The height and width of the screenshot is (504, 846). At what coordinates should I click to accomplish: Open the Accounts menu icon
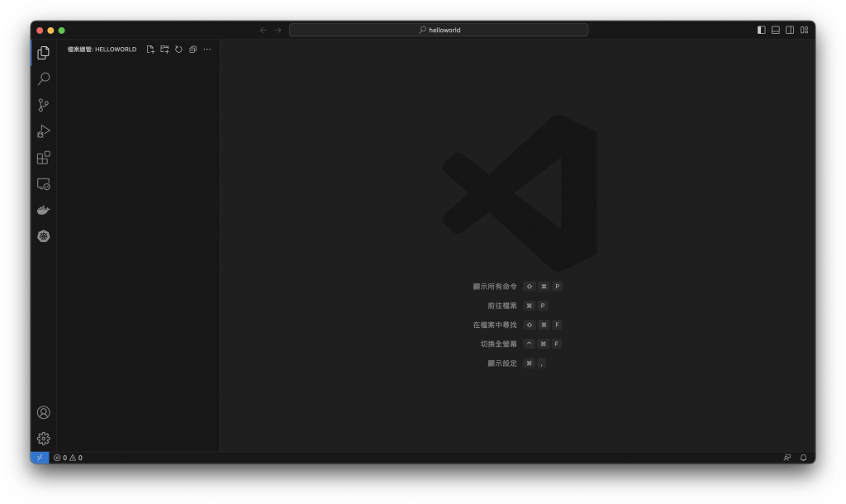click(44, 412)
